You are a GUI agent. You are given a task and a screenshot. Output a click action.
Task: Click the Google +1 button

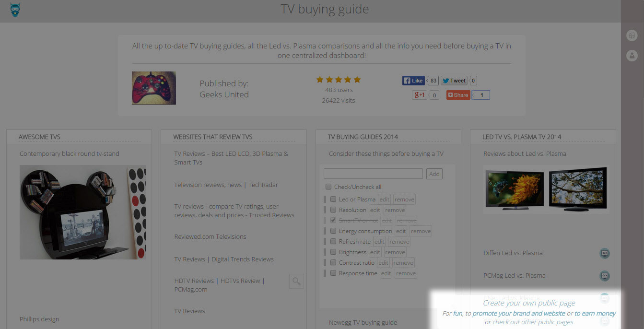coord(420,95)
